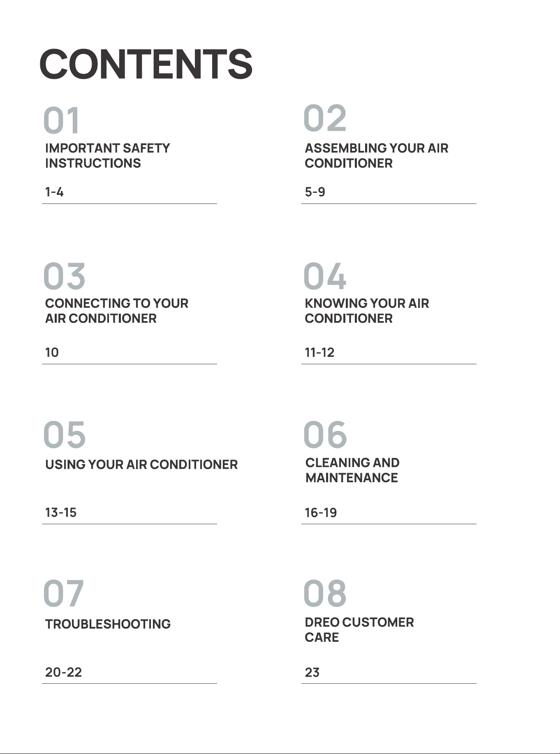Go to pages 1-4
Screen dimensions: 560x754
pos(54,192)
